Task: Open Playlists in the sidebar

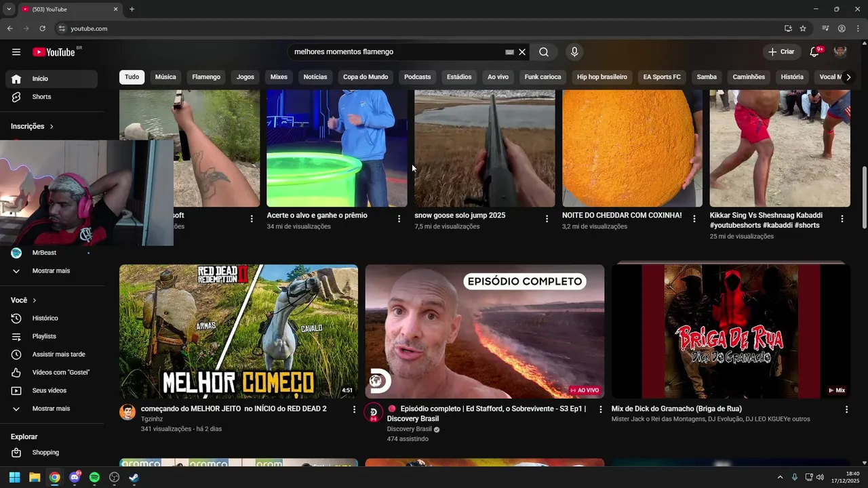Action: click(x=52, y=336)
